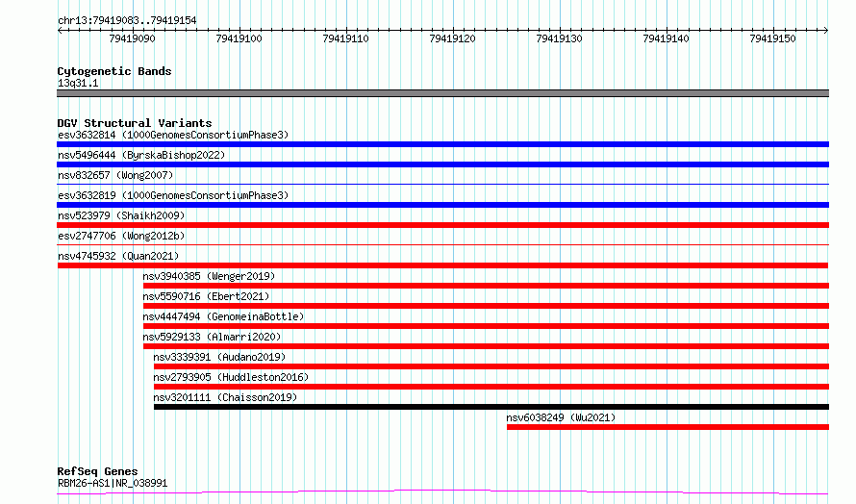Open nsv523979 (Shaikh2009) variant label
The height and width of the screenshot is (504, 856).
click(121, 215)
